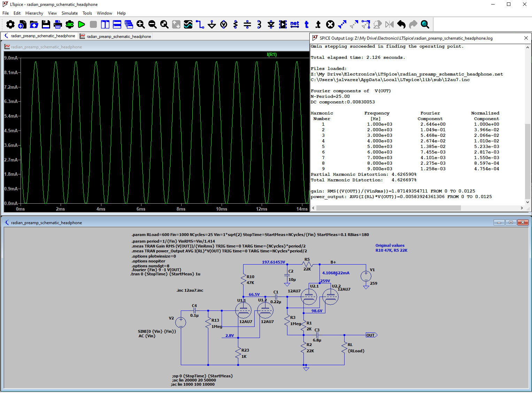The width and height of the screenshot is (532, 393).
Task: Close the schematic child window
Action: [x=523, y=222]
